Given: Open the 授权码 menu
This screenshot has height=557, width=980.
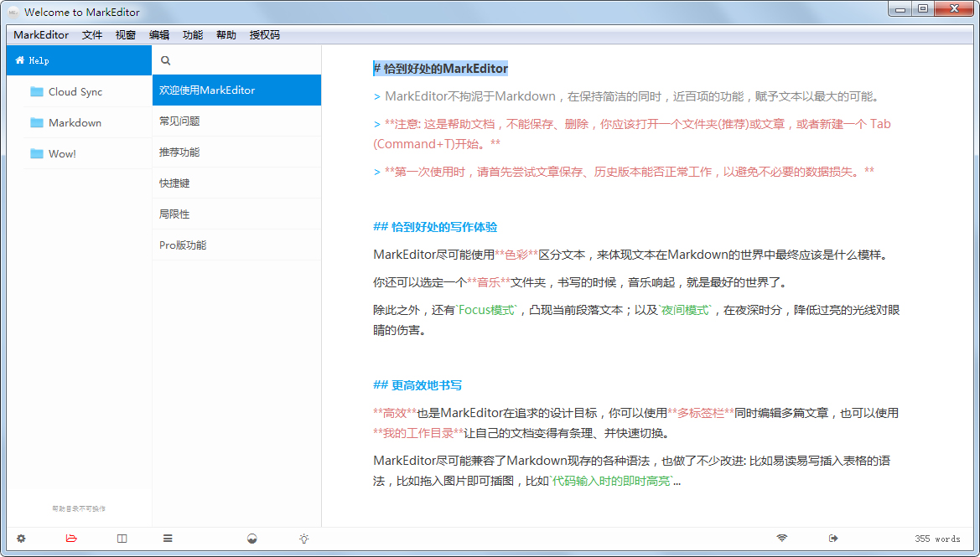Looking at the screenshot, I should [265, 35].
